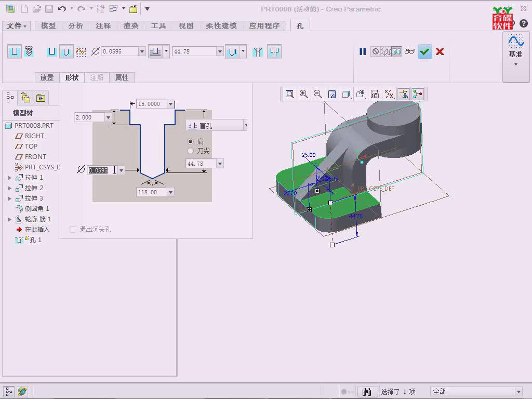
Task: Switch to the 柔性建模 ribbon tab
Action: tap(221, 26)
